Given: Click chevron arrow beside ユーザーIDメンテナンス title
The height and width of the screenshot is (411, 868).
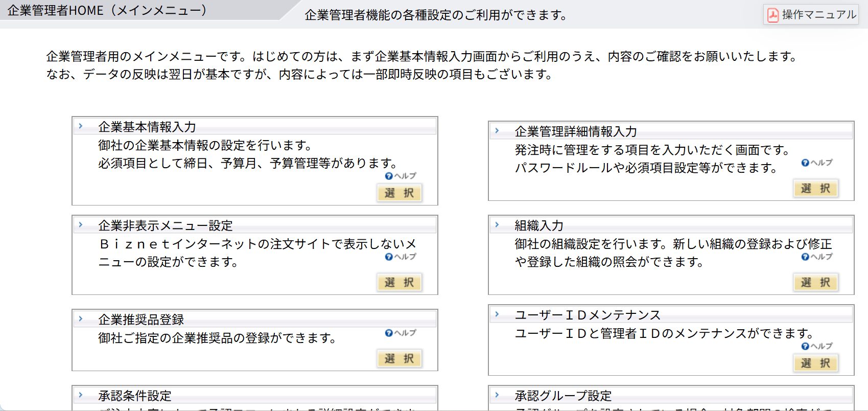Looking at the screenshot, I should coord(497,314).
